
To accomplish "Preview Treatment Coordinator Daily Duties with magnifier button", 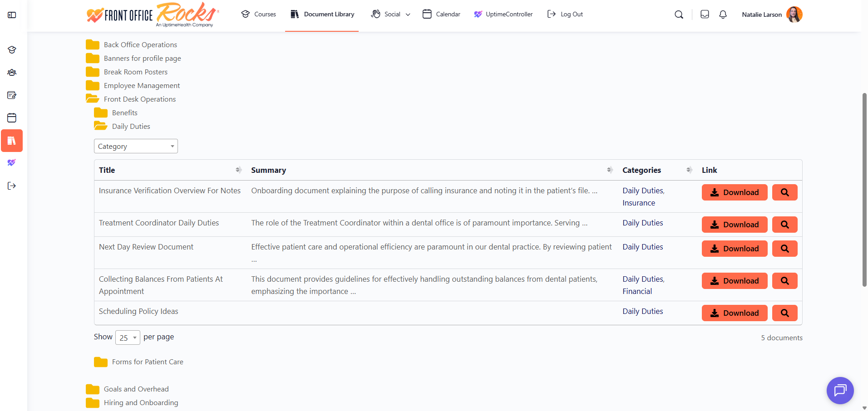I will [x=784, y=225].
